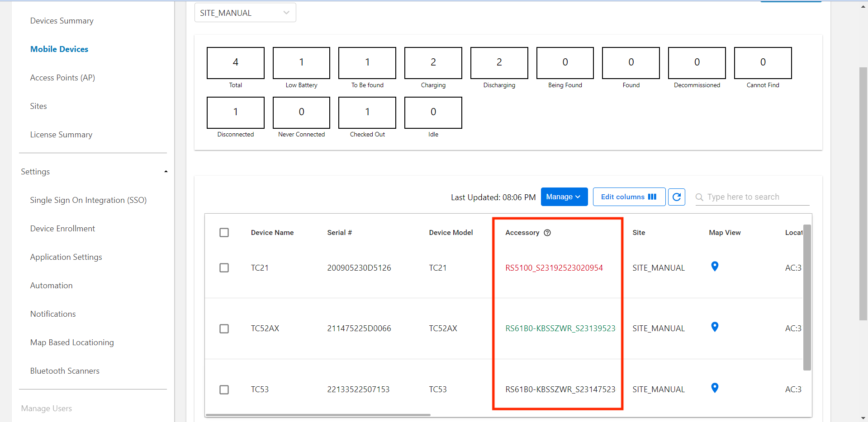The height and width of the screenshot is (422, 868).
Task: Click the table horizontal scrollbar
Action: [x=318, y=415]
